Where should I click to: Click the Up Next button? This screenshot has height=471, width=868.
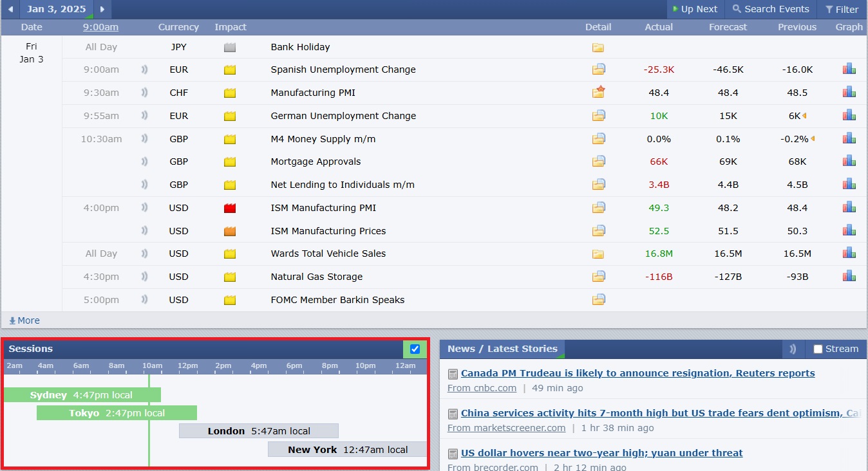[x=695, y=9]
